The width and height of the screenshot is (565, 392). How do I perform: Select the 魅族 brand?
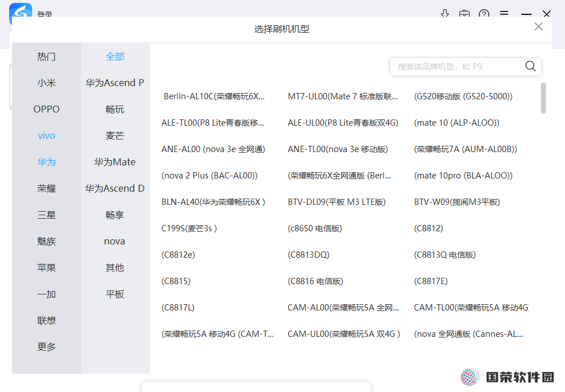point(47,242)
